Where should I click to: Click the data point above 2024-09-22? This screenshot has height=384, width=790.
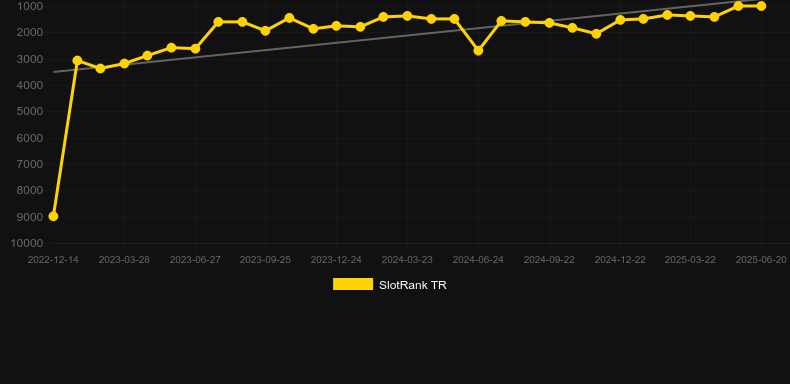pyautogui.click(x=549, y=23)
